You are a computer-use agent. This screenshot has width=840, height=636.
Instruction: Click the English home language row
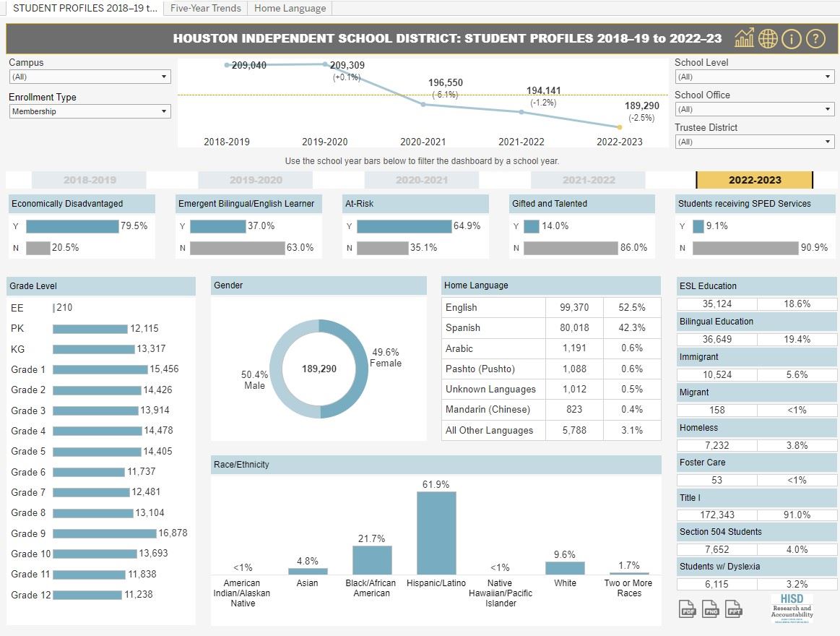551,307
